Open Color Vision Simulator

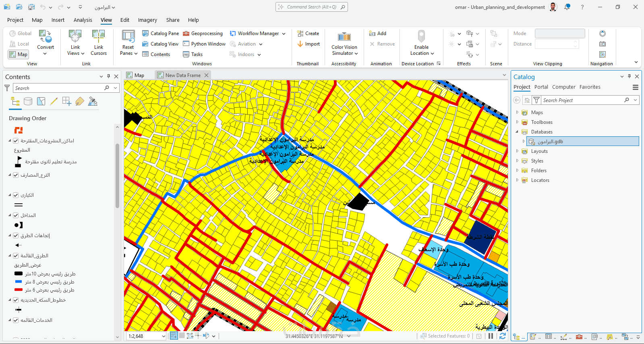[x=344, y=43]
